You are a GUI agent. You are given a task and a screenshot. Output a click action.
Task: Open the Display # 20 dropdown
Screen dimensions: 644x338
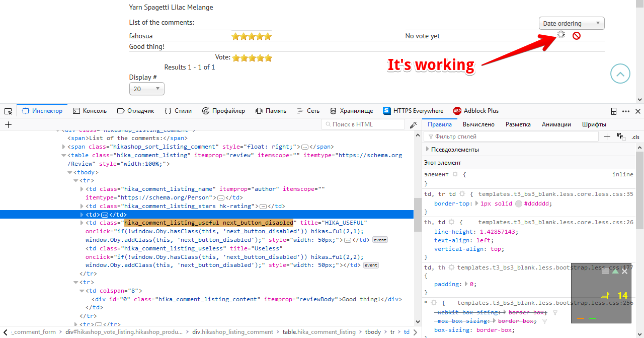click(x=147, y=89)
